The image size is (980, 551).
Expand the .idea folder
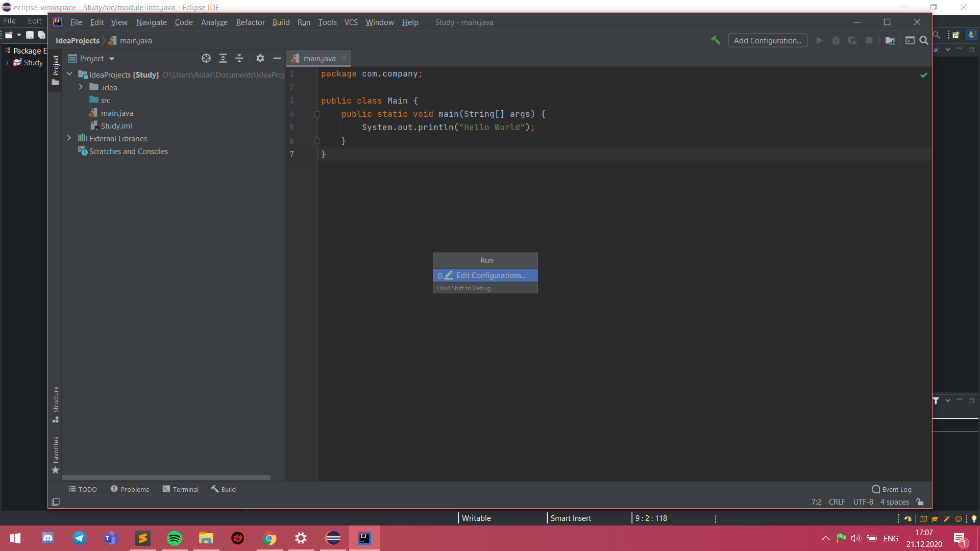pyautogui.click(x=81, y=87)
